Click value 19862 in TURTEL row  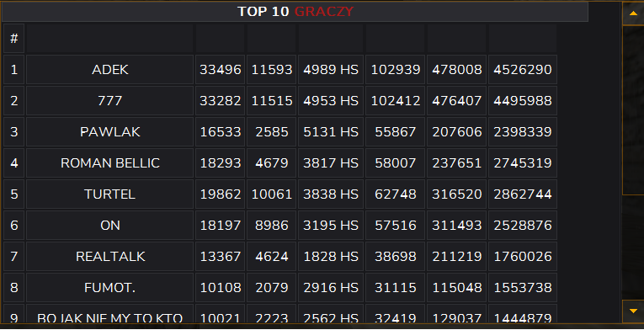pos(221,194)
